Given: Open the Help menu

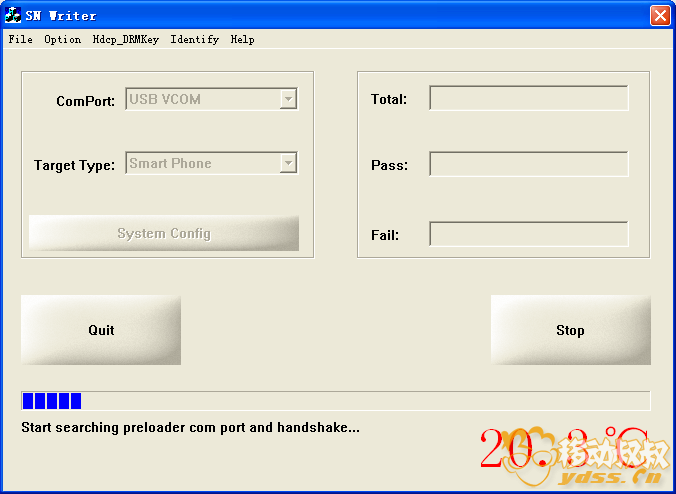Looking at the screenshot, I should pyautogui.click(x=242, y=40).
